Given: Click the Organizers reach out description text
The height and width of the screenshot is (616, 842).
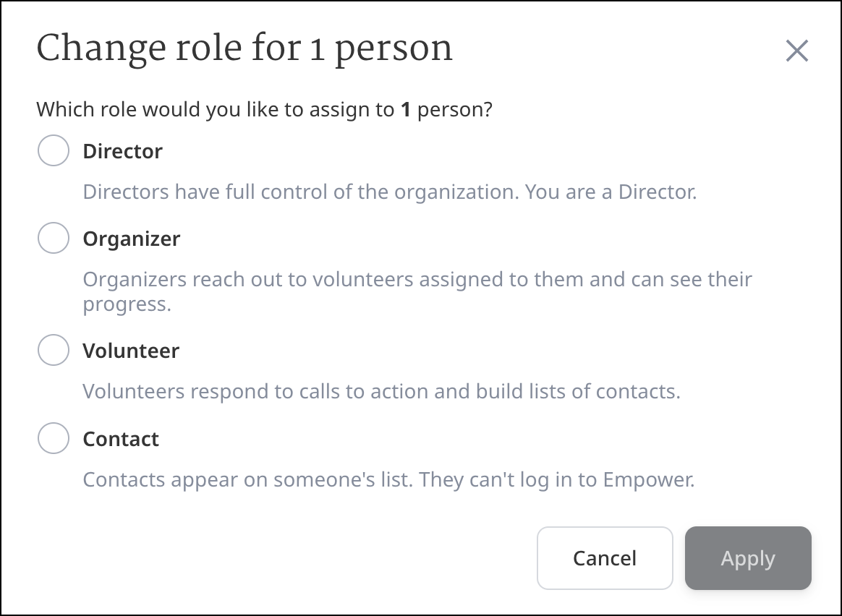Looking at the screenshot, I should click(417, 280).
